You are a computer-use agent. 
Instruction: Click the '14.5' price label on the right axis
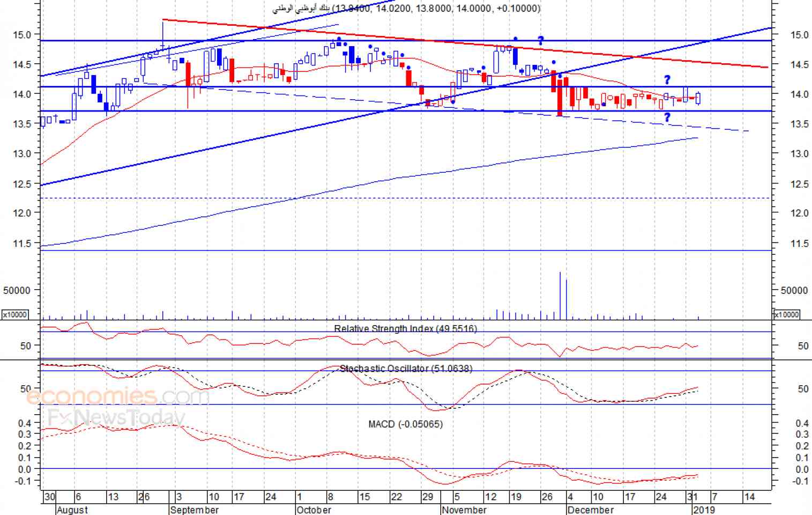click(x=799, y=65)
